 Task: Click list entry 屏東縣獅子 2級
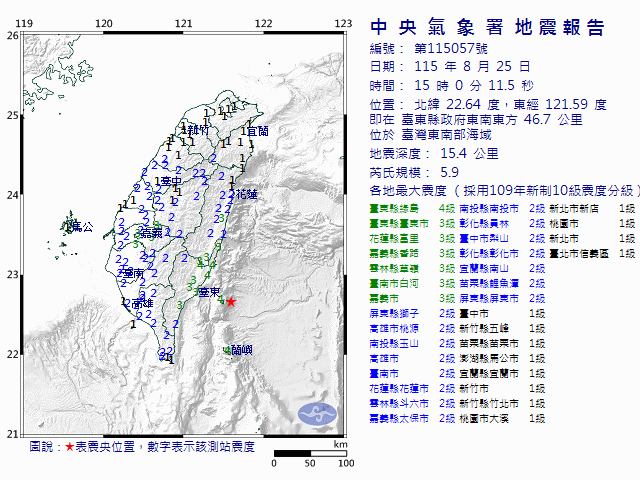412,313
